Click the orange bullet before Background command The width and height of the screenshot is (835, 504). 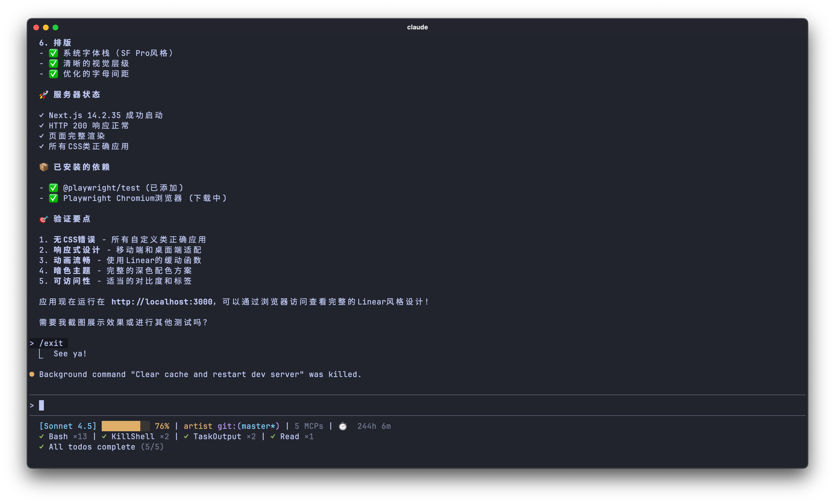[x=32, y=374]
